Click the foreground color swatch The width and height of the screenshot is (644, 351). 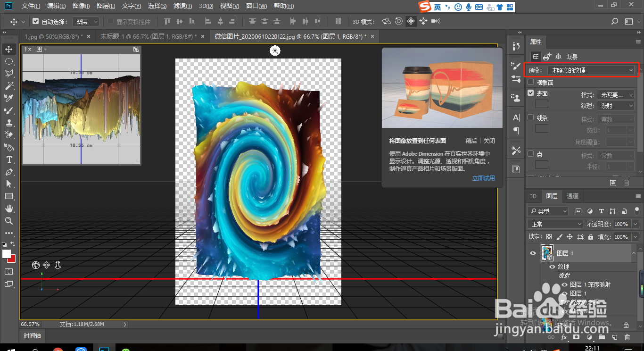[7, 254]
